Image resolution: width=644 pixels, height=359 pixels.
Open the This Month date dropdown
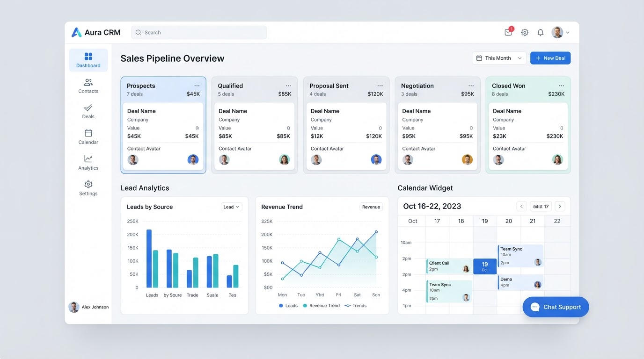pos(499,58)
